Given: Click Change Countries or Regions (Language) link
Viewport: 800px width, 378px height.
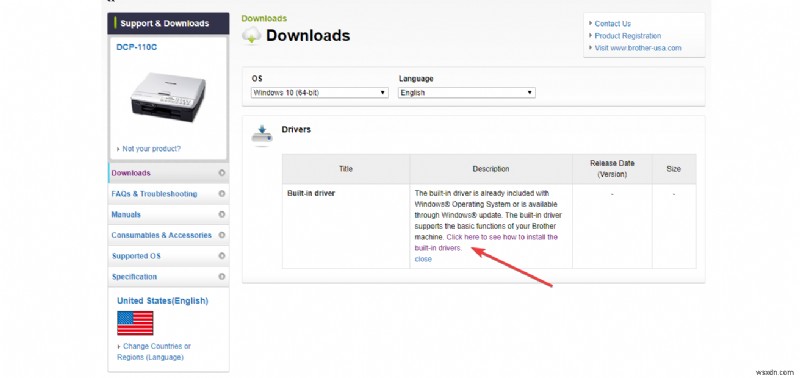Looking at the screenshot, I should coord(154,351).
